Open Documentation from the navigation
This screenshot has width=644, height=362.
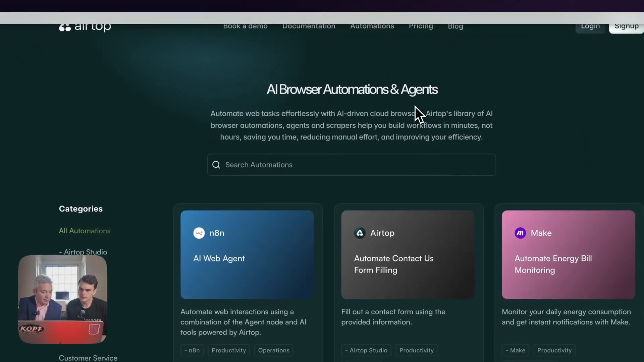click(309, 26)
